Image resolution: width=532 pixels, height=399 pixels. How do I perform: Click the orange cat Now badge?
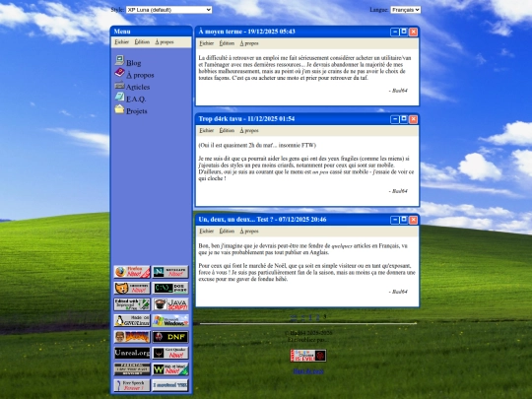(132, 288)
